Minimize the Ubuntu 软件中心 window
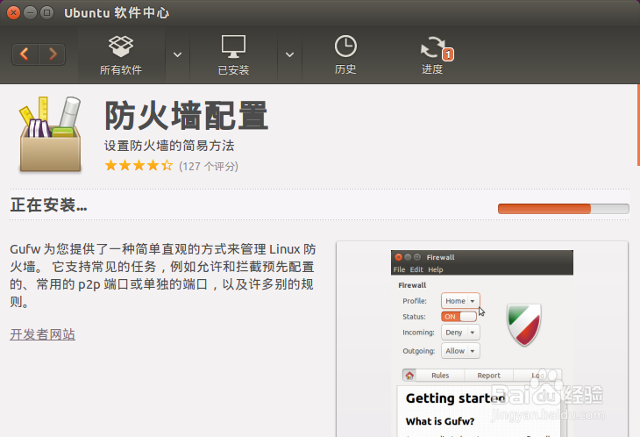The height and width of the screenshot is (437, 640). click(30, 13)
